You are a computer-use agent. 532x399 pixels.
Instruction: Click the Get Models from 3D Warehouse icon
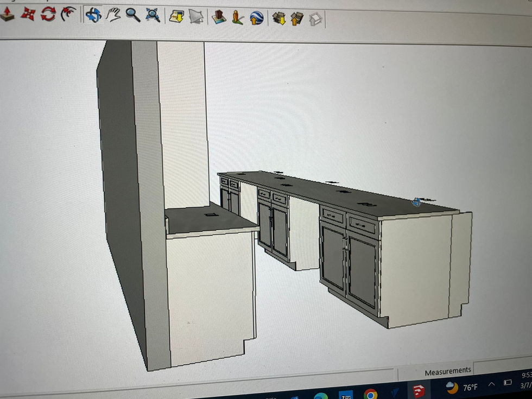279,18
